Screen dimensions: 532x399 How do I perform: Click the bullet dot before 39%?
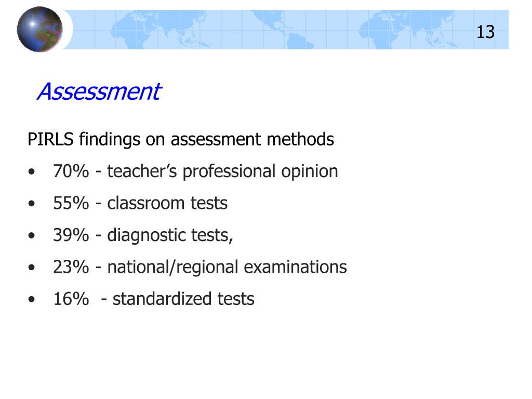(x=32, y=235)
